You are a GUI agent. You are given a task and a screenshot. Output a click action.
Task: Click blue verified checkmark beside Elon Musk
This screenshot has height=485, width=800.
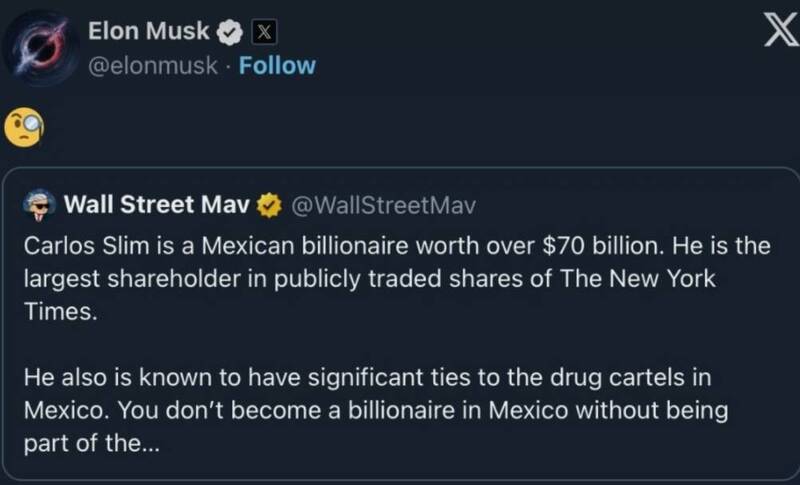pyautogui.click(x=228, y=32)
